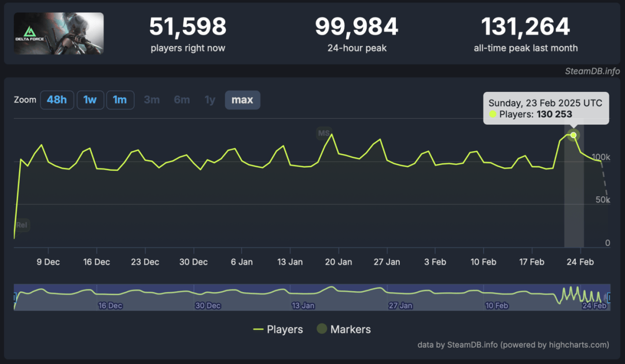Select the 6m zoom option

click(182, 100)
